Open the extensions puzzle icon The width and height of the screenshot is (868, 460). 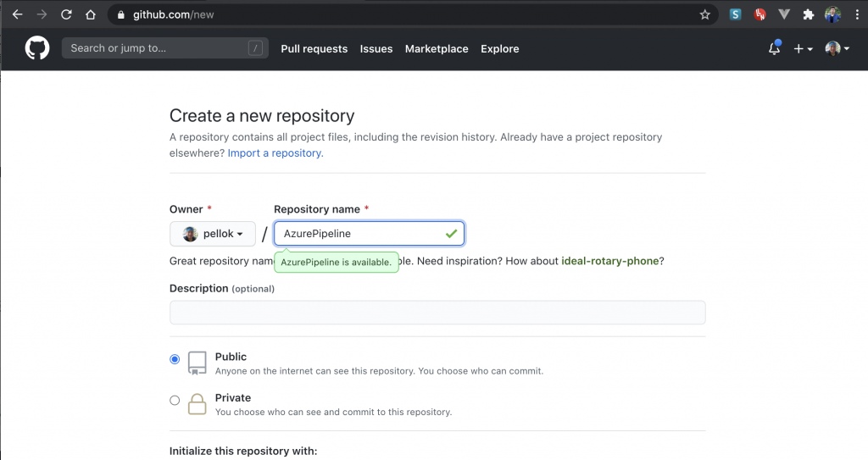pyautogui.click(x=808, y=14)
